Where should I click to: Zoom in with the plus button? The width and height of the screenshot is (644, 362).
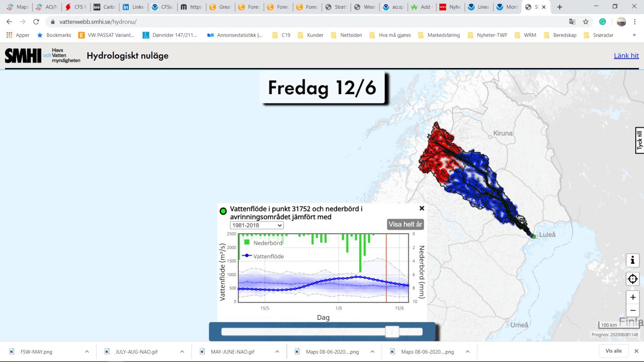[632, 297]
